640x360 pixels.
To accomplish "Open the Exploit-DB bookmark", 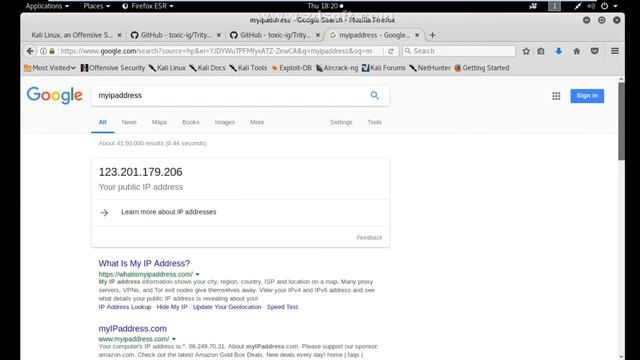I will pyautogui.click(x=291, y=68).
